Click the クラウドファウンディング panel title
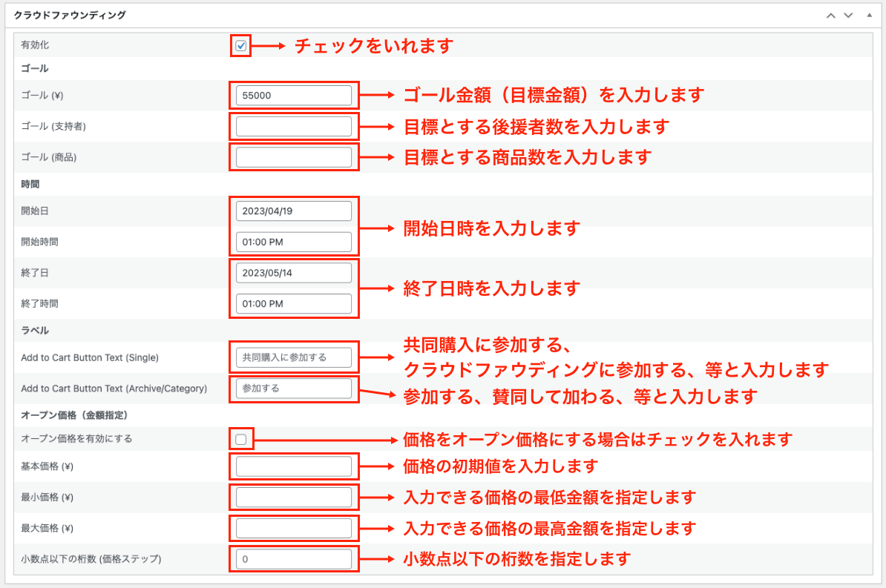The width and height of the screenshot is (886, 588). [70, 15]
